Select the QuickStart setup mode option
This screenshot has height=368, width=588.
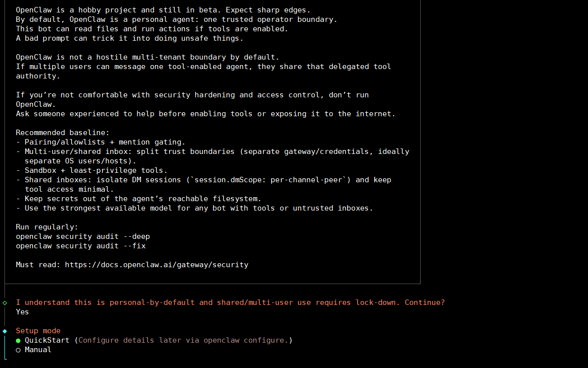coord(47,340)
